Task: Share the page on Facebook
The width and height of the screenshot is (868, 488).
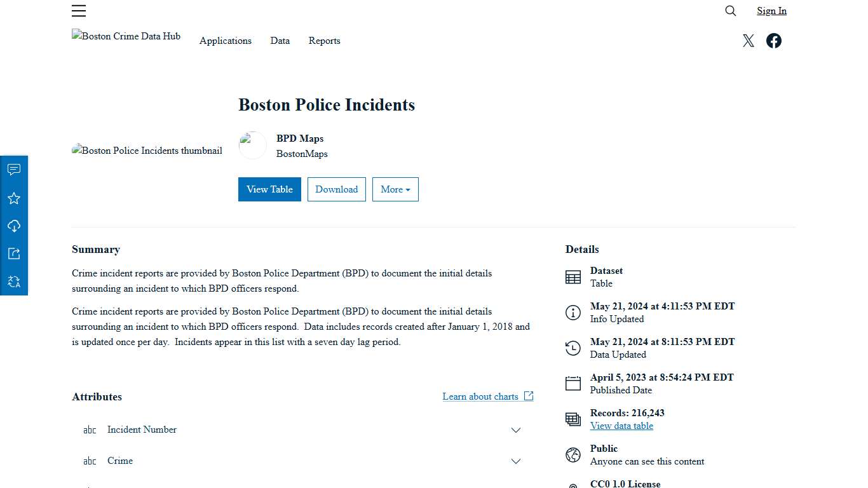Action: click(x=773, y=41)
